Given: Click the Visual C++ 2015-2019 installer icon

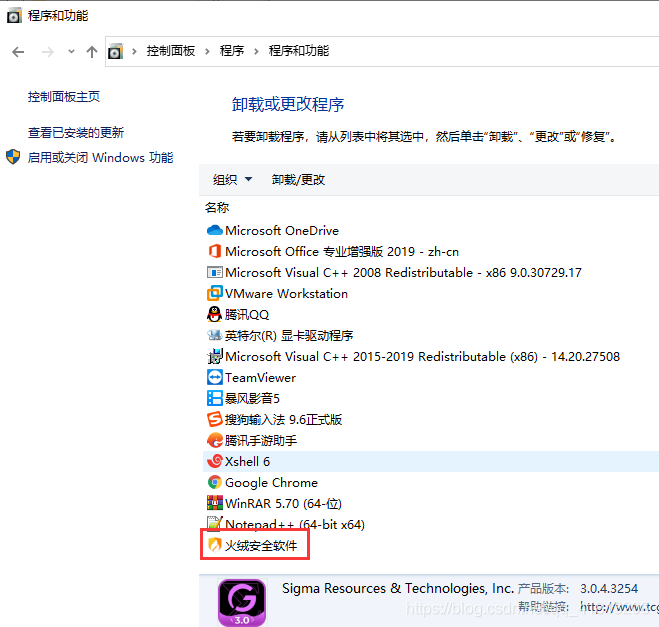Looking at the screenshot, I should [x=215, y=356].
